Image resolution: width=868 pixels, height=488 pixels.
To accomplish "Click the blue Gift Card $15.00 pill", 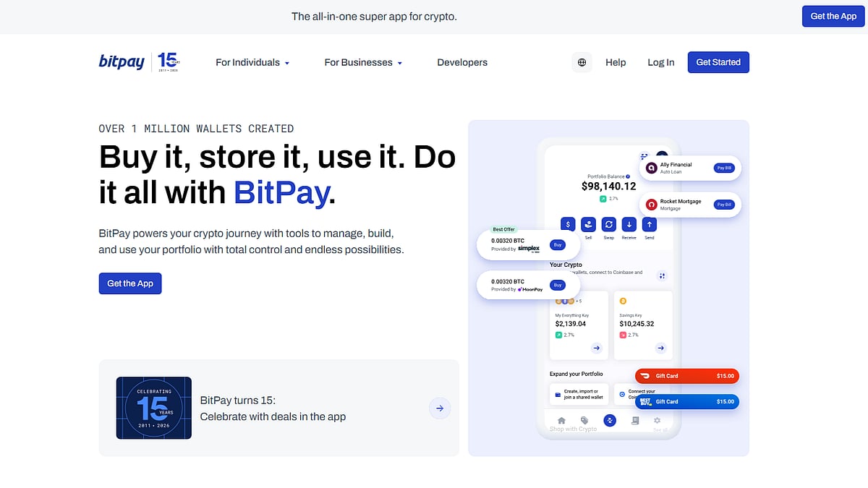I will coord(687,401).
